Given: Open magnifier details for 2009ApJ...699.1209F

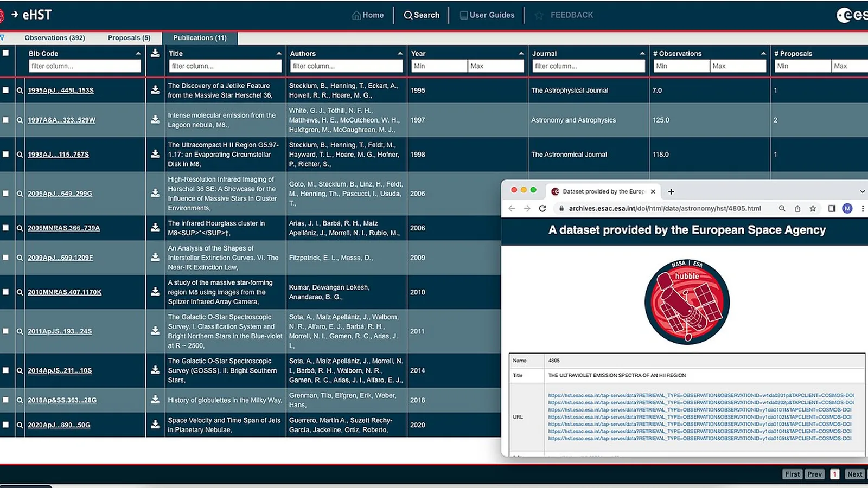Looking at the screenshot, I should pyautogui.click(x=20, y=258).
